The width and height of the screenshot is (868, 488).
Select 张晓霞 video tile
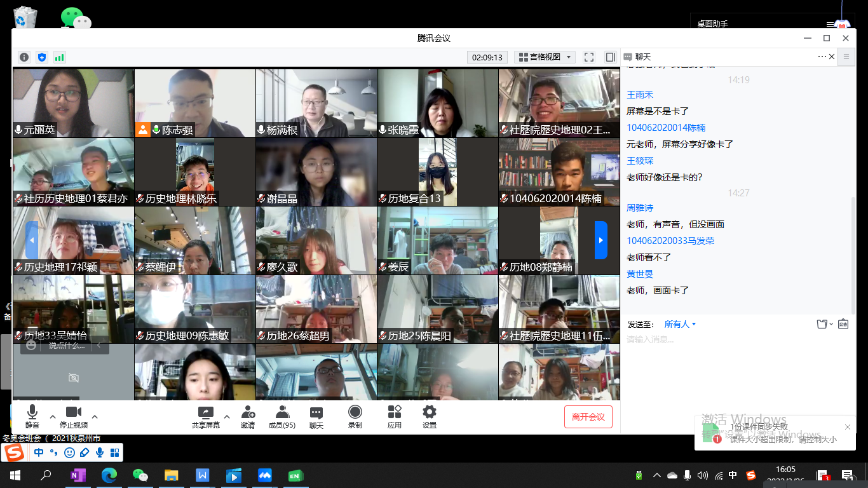[437, 103]
